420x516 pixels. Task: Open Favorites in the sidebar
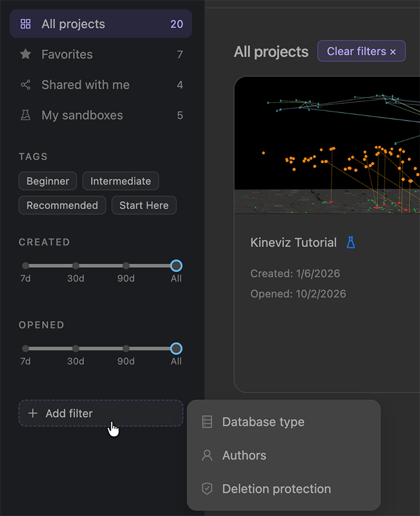(x=101, y=54)
